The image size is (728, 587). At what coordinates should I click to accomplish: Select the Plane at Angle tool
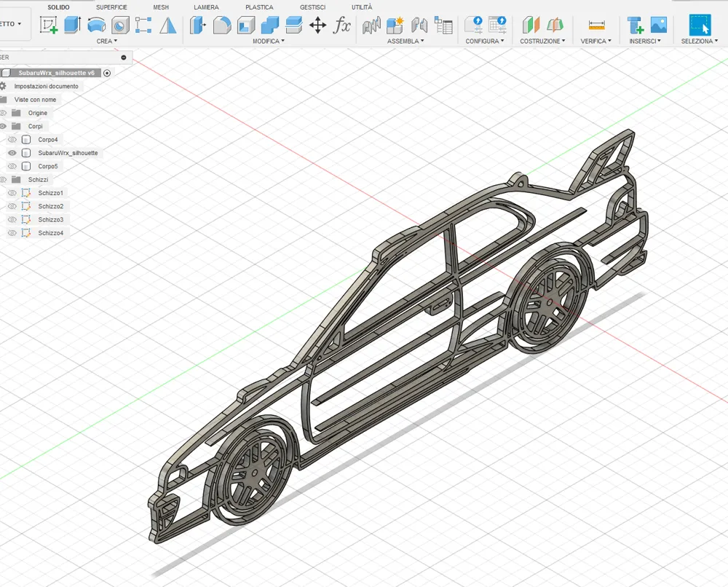point(555,25)
